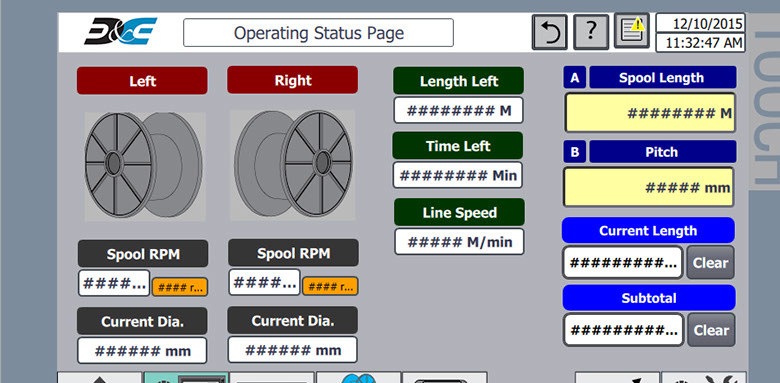Click the back arrow icon
The width and height of the screenshot is (780, 383).
[550, 32]
